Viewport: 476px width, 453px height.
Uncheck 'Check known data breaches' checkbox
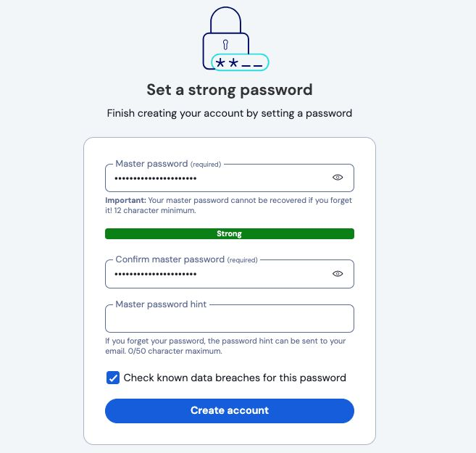(113, 378)
